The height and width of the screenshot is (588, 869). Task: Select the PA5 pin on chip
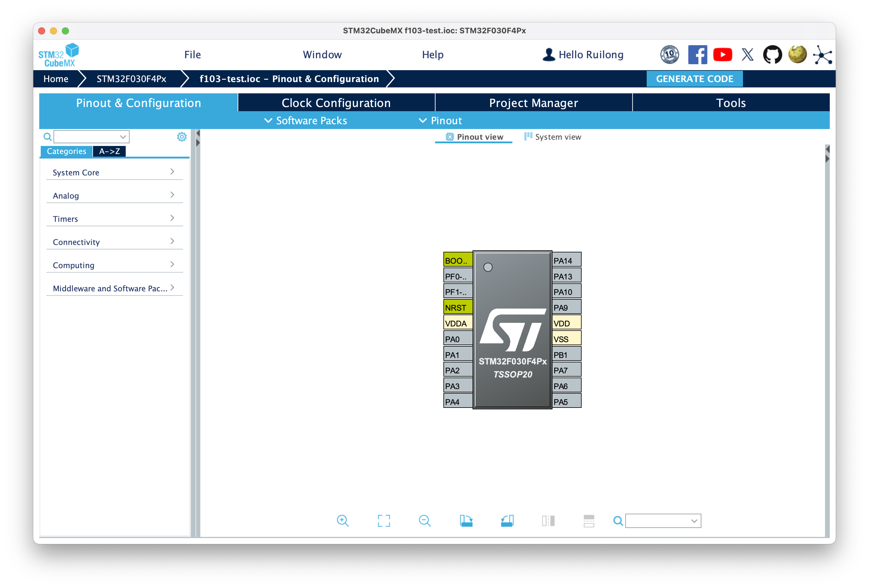566,401
